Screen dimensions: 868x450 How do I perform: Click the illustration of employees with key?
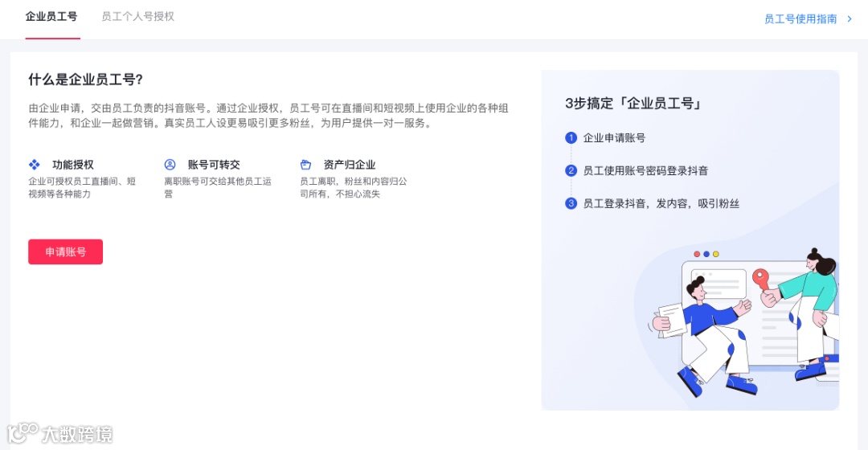744,323
